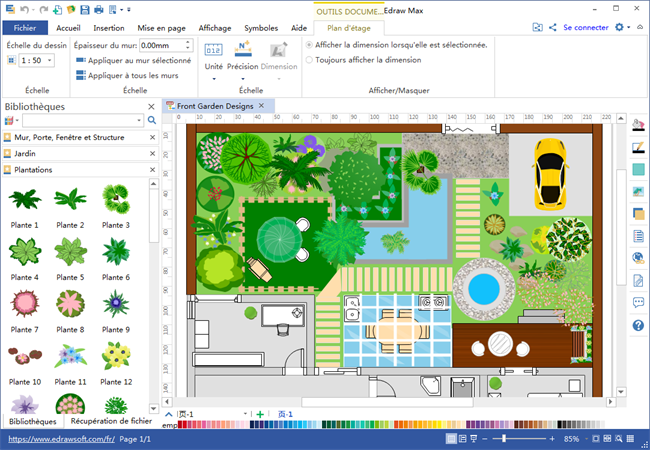The width and height of the screenshot is (650, 450).
Task: Open the Insertion ribbon tab
Action: coord(108,28)
